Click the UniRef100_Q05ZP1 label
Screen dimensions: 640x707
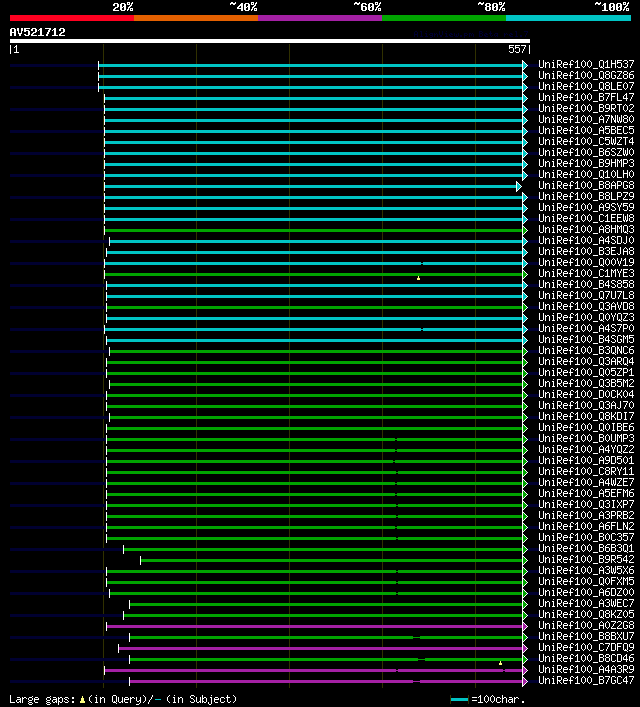click(x=586, y=372)
